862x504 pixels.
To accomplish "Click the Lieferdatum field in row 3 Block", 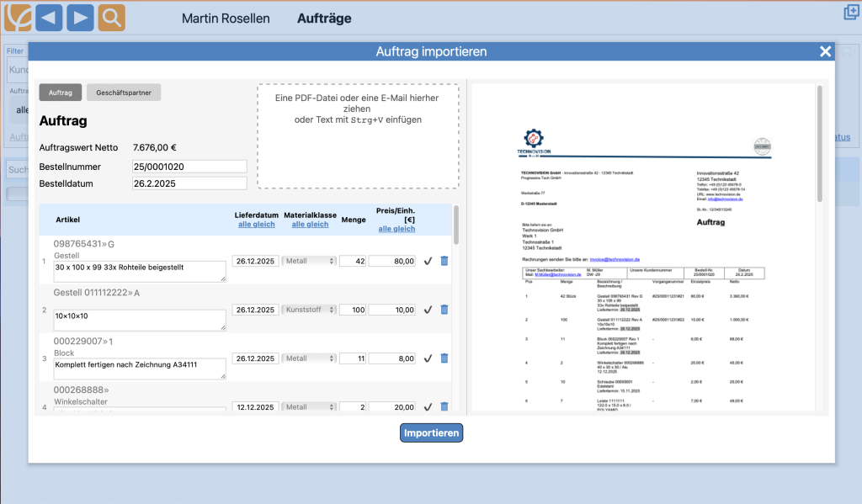I will (256, 358).
